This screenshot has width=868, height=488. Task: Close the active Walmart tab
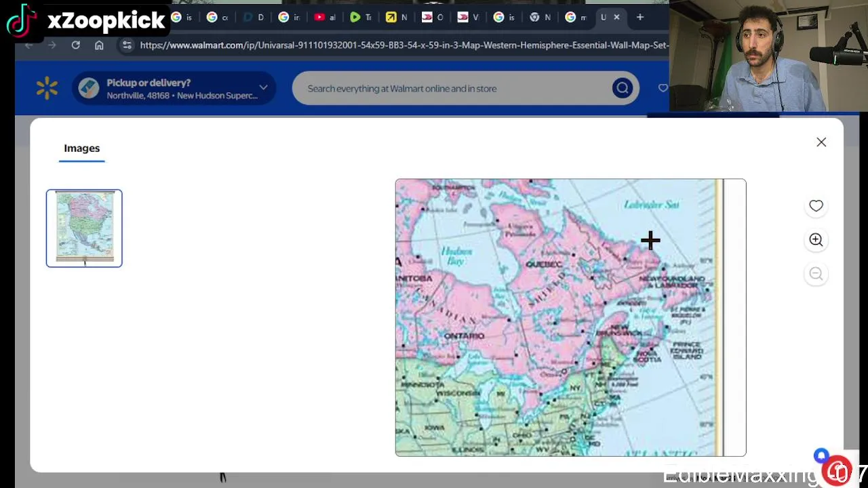pos(616,17)
